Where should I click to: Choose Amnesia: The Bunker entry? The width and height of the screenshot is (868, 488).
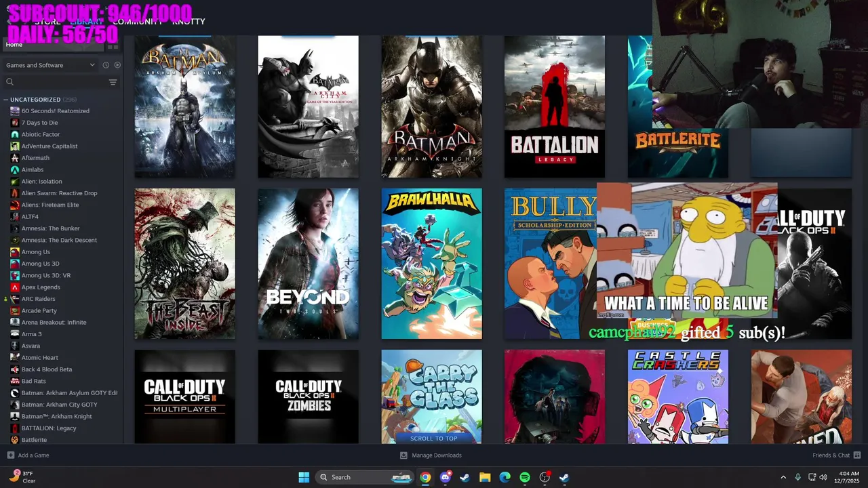(50, 228)
